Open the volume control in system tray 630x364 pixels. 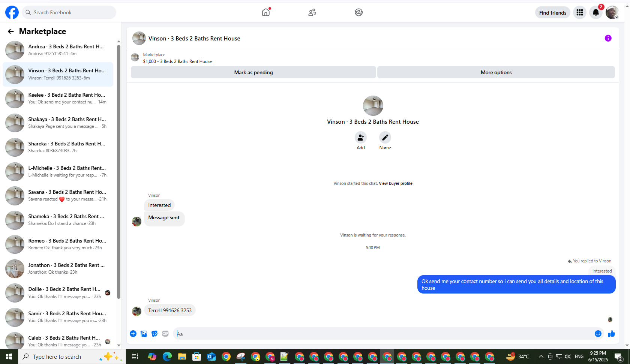pyautogui.click(x=568, y=357)
